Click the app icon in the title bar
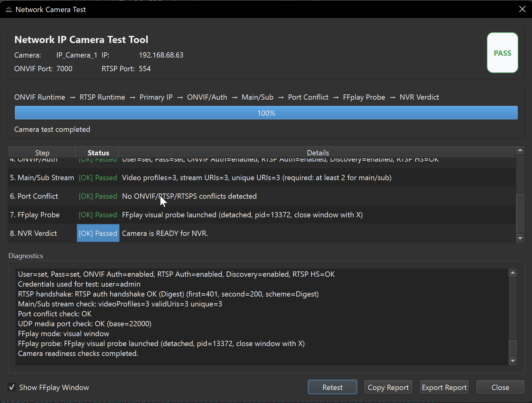 [x=9, y=10]
